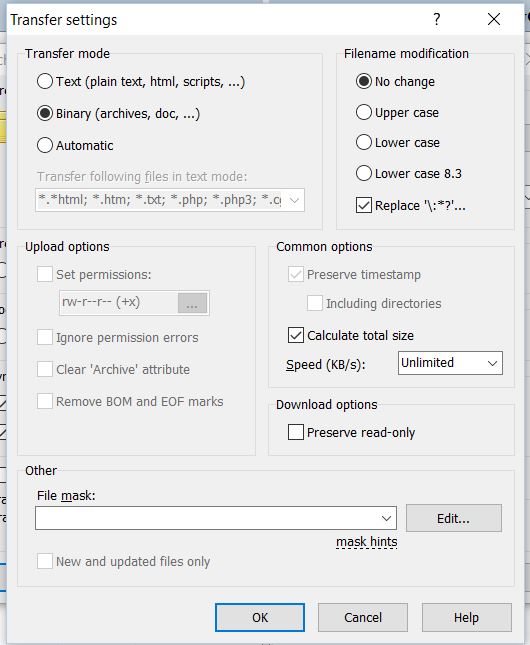This screenshot has height=645, width=530.
Task: Select Upper case filename modification
Action: point(364,112)
